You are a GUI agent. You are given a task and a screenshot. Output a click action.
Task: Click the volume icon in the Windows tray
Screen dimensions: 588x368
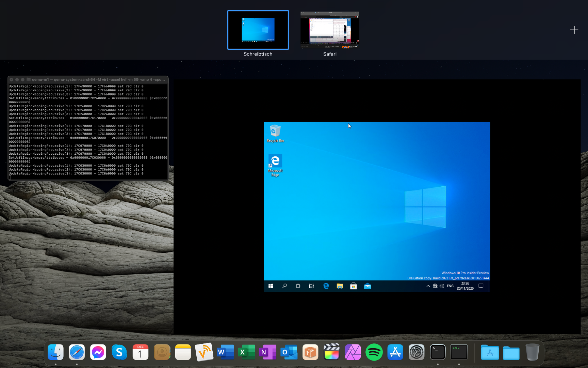[442, 286]
